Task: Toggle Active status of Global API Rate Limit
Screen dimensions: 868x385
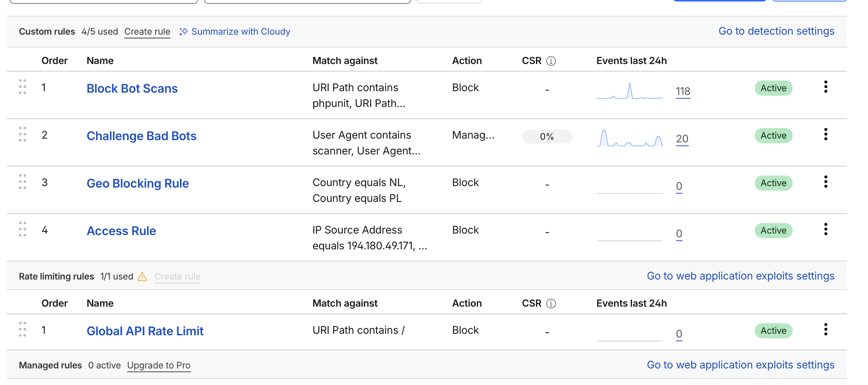Action: click(773, 331)
